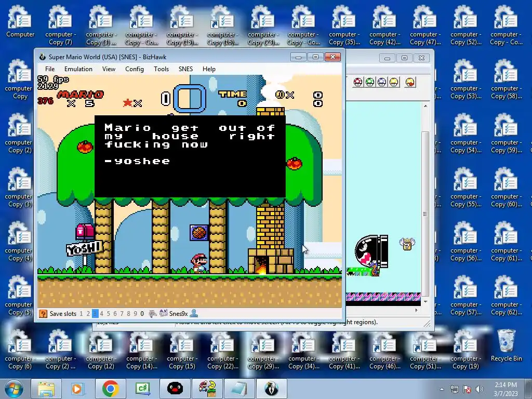Viewport: 532px width, 399px height.
Task: Select the 'computer - Copy (7)' desktop shortcut
Action: (60, 25)
